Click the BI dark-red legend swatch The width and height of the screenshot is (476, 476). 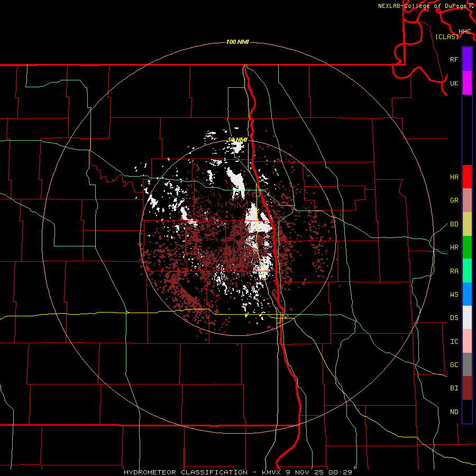tap(467, 388)
